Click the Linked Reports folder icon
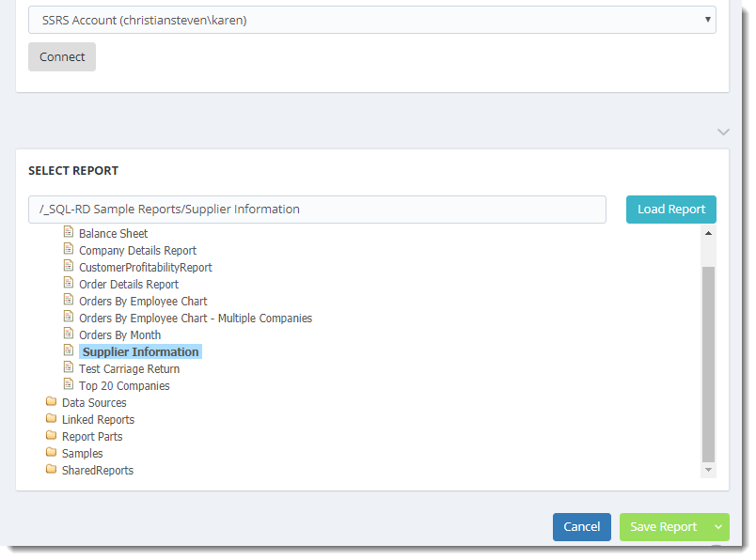 51,418
